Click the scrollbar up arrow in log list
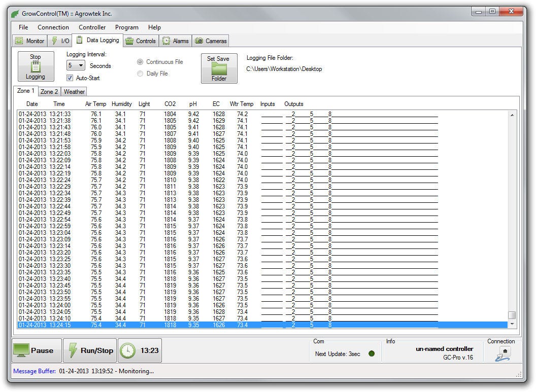The width and height of the screenshot is (536, 392). [x=512, y=115]
